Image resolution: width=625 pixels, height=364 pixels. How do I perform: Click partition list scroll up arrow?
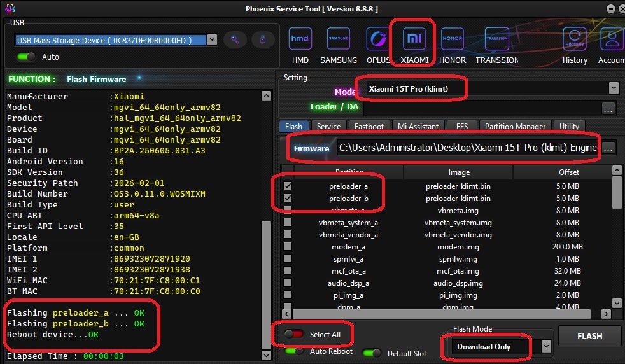(x=617, y=171)
